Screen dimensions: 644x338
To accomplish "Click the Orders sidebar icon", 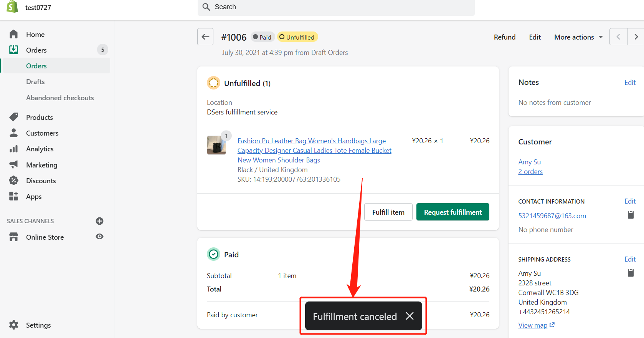I will (x=14, y=50).
